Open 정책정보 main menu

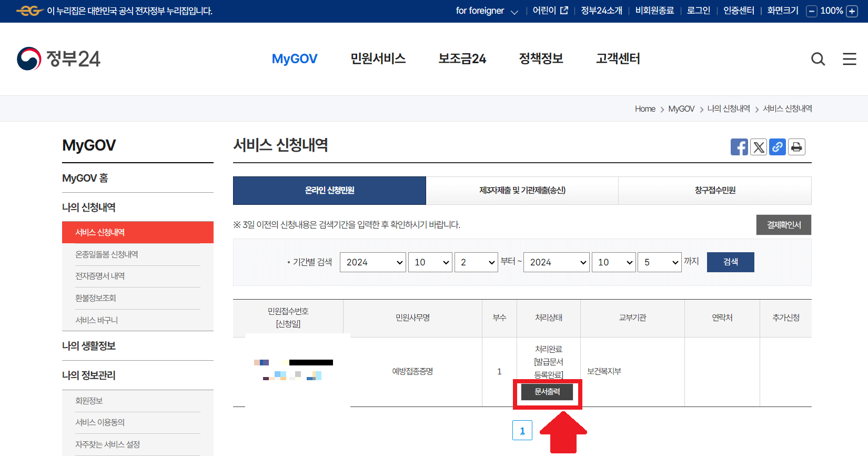(541, 59)
